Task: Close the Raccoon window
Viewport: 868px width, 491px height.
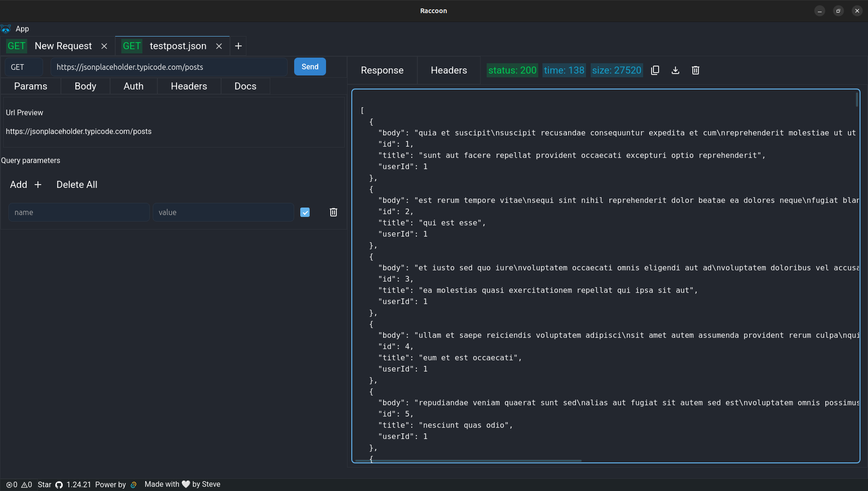Action: click(x=857, y=11)
